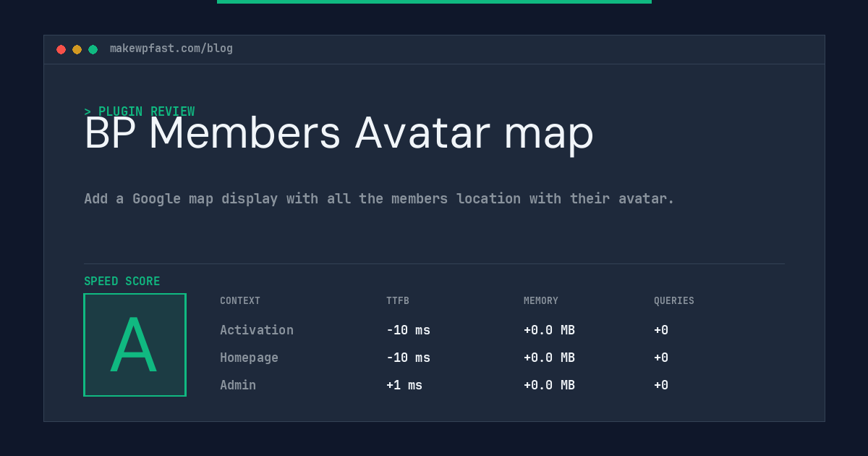The height and width of the screenshot is (456, 868).
Task: Click the grade A speed score box
Action: (x=135, y=345)
